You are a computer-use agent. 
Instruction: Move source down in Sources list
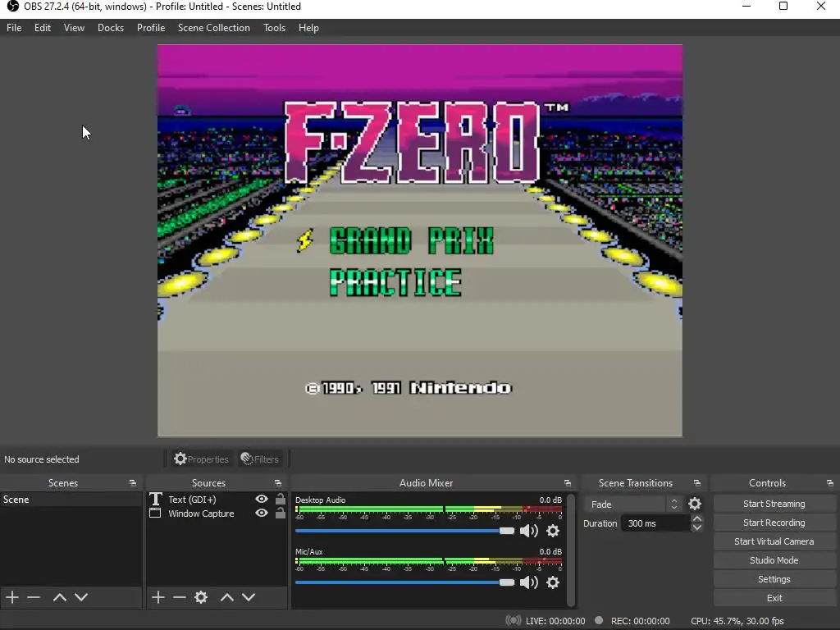click(249, 597)
